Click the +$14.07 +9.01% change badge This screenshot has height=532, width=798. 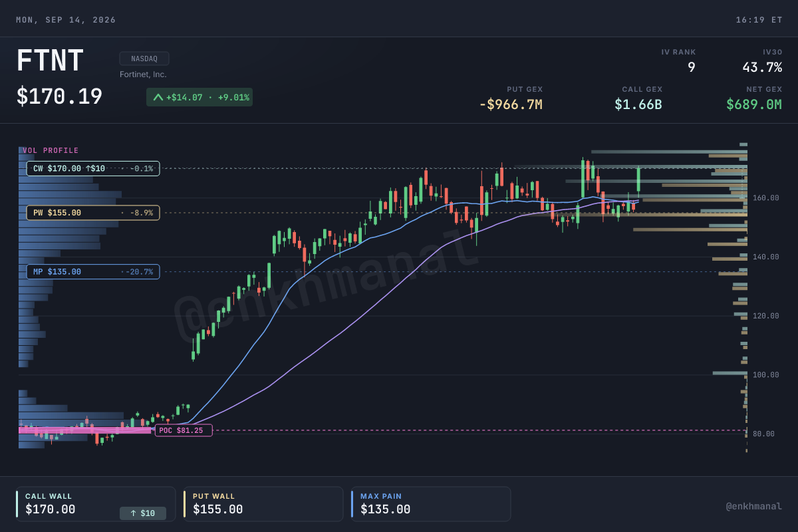point(199,97)
